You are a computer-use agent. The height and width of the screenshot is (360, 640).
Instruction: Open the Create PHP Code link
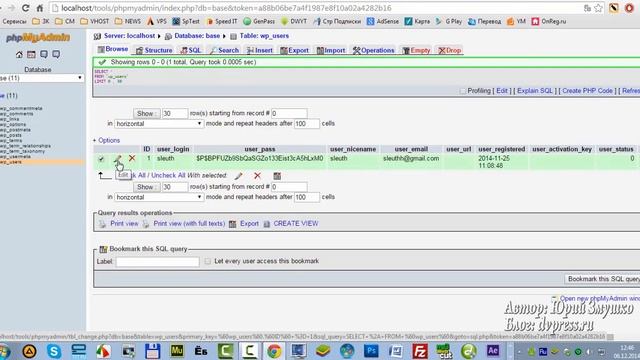point(587,91)
